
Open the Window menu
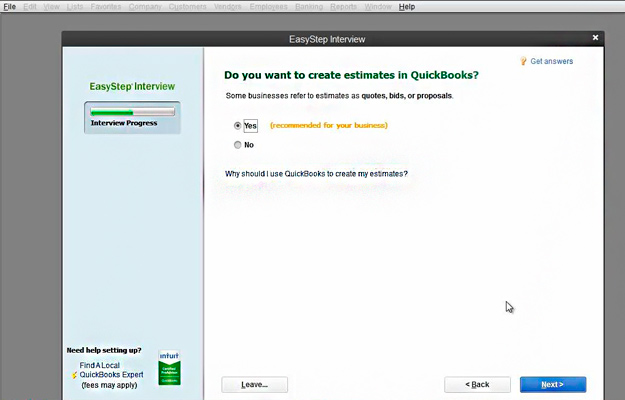coord(378,7)
